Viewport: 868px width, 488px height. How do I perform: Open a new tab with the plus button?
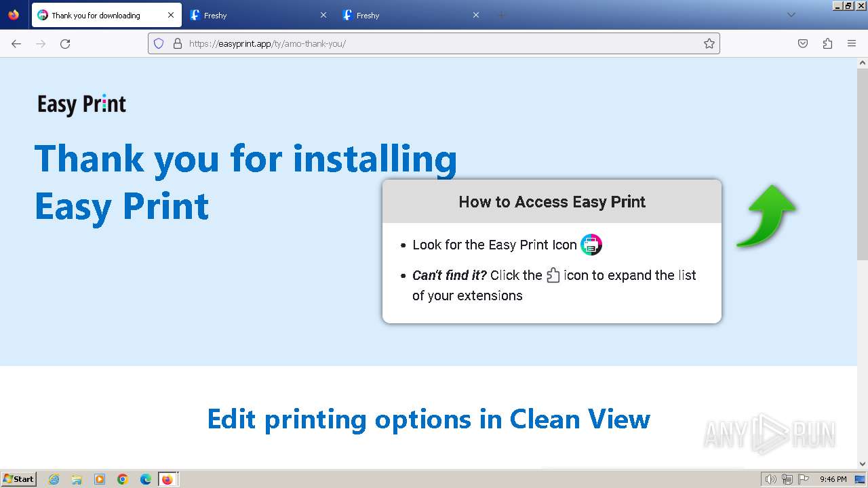[502, 15]
